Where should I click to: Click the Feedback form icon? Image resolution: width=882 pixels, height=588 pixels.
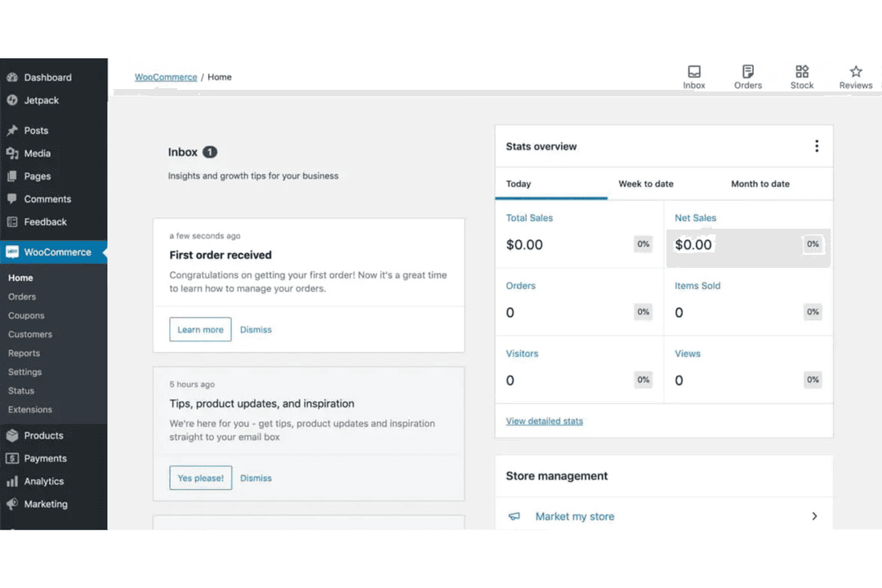(x=12, y=221)
